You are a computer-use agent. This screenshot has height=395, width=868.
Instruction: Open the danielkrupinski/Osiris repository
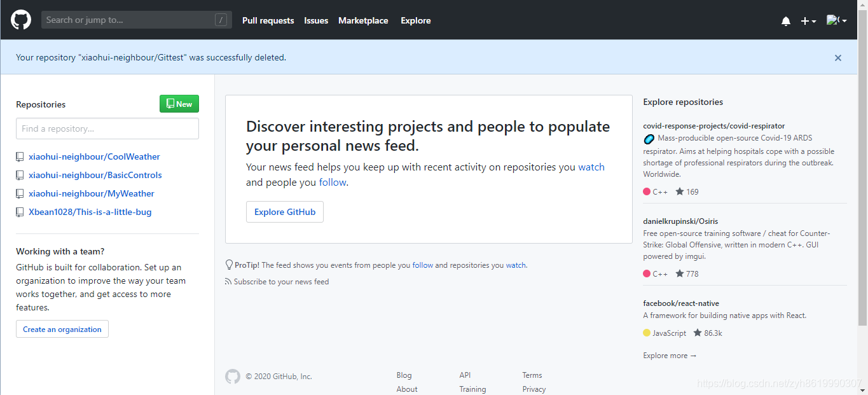(x=680, y=221)
